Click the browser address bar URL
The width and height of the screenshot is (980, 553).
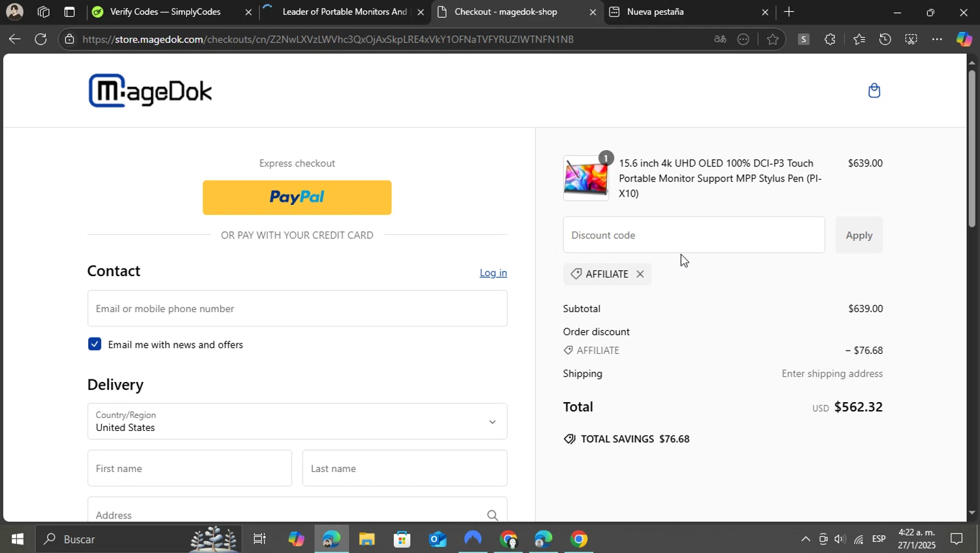tap(328, 39)
